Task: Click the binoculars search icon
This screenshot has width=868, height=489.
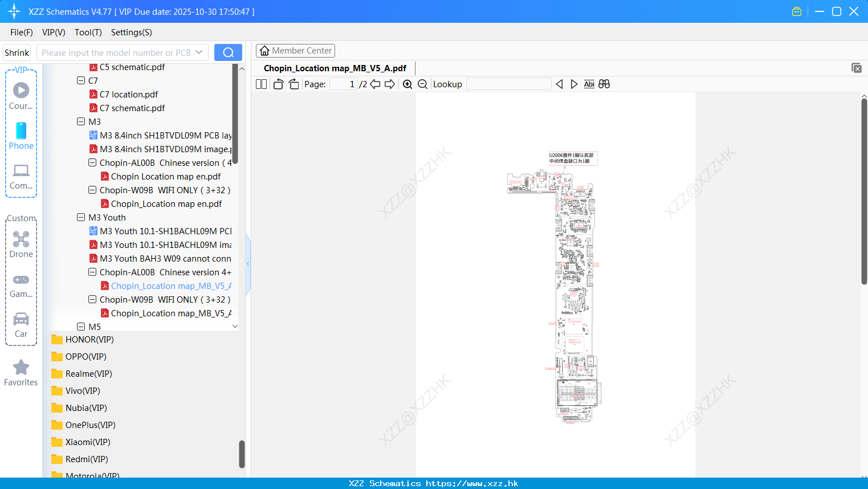Action: pos(604,84)
